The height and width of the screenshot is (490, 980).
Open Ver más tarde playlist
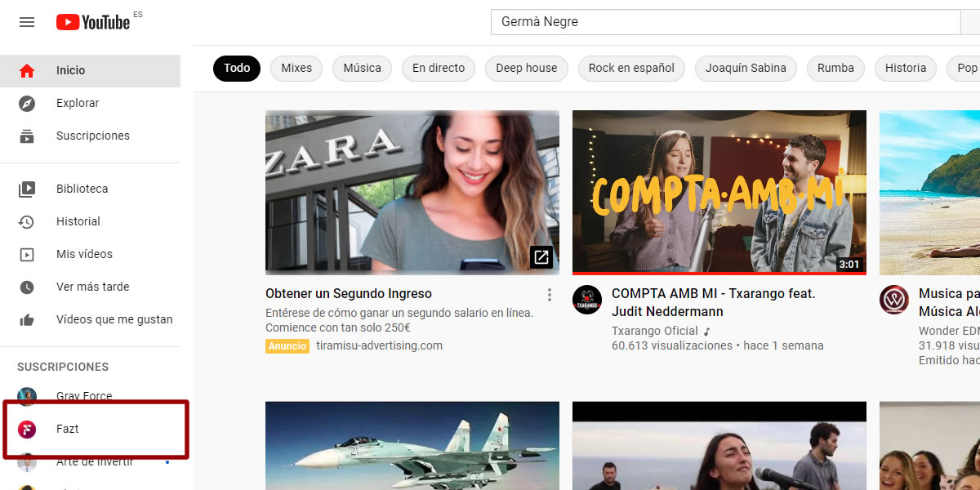[90, 287]
